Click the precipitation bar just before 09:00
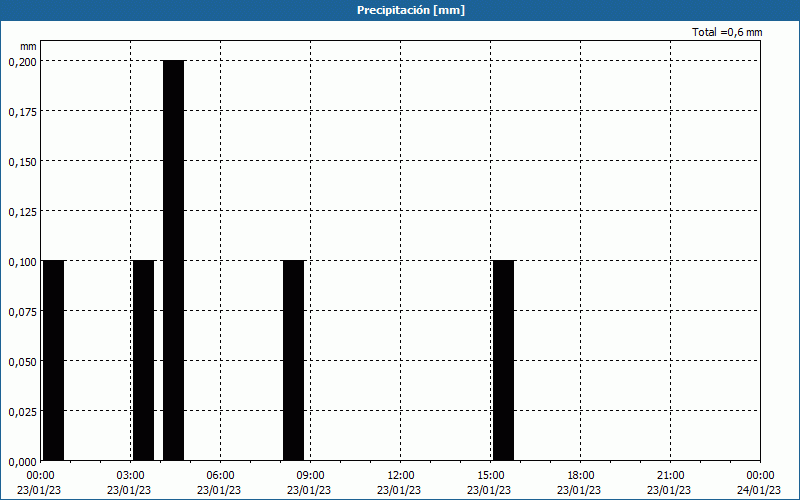This screenshot has height=500, width=800. (x=293, y=360)
